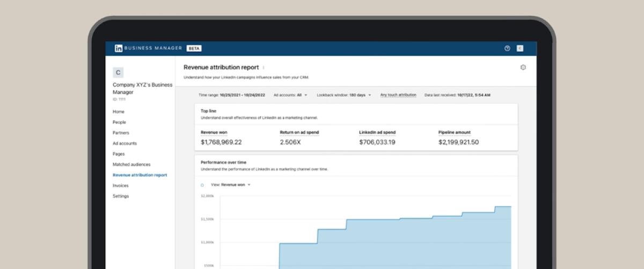644x269 pixels.
Task: Click the $706,033.19 ad spend value
Action: point(377,142)
